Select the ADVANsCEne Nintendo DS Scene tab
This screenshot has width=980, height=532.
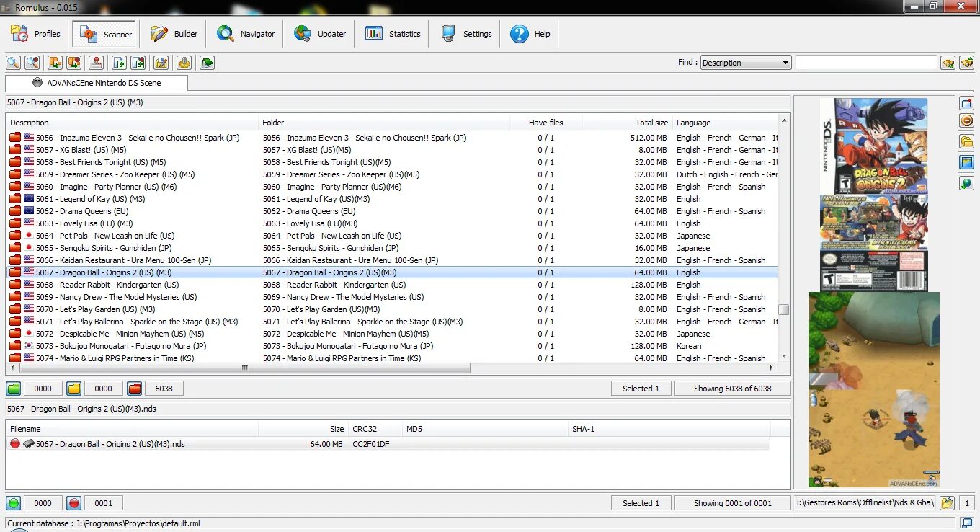97,83
